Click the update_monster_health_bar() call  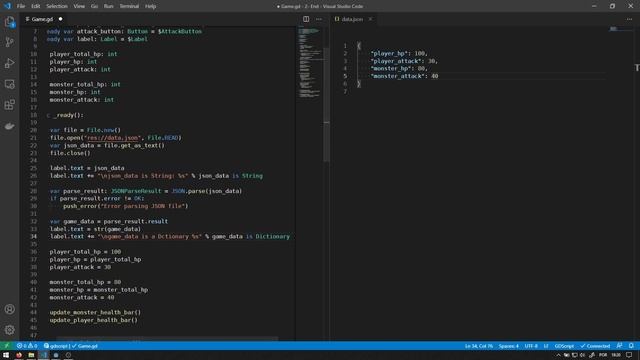coord(95,312)
